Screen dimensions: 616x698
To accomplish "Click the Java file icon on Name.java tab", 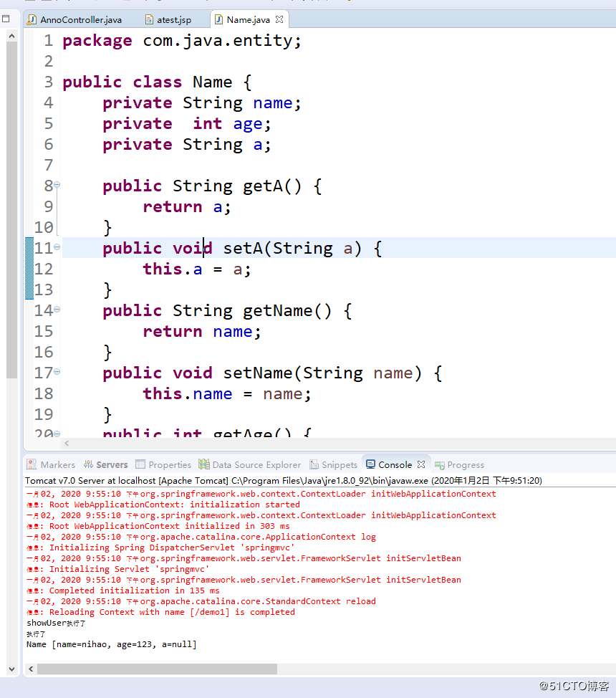I will coord(218,19).
